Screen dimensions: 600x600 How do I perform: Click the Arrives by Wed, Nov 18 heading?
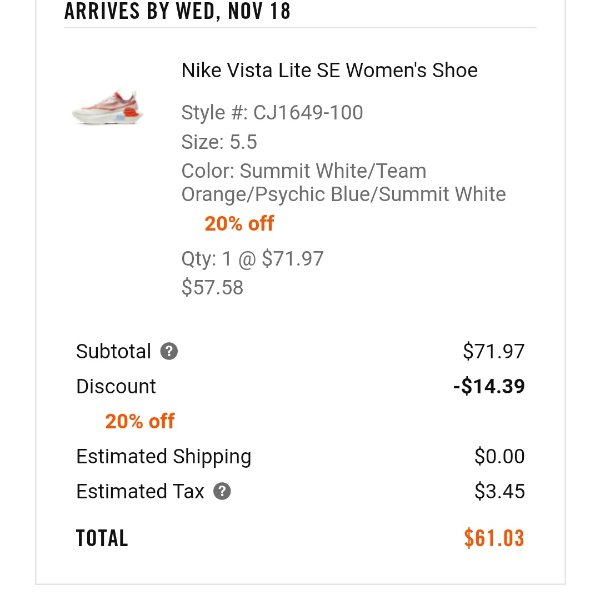[178, 11]
